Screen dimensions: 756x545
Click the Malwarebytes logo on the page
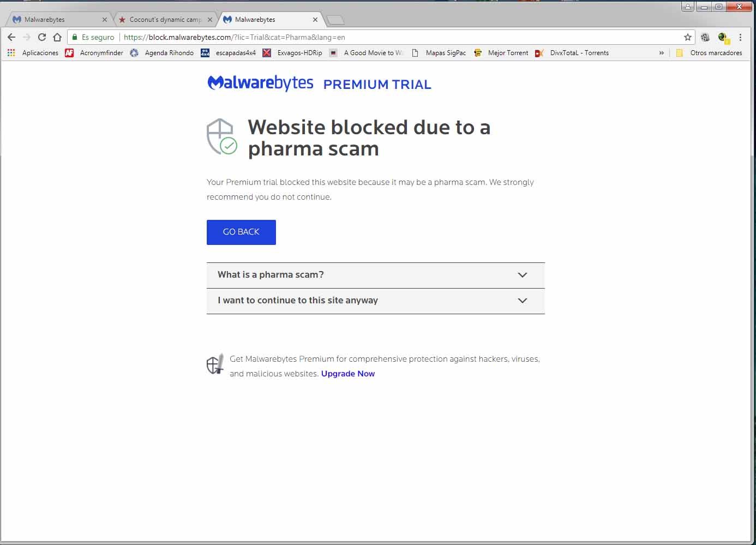coord(260,83)
